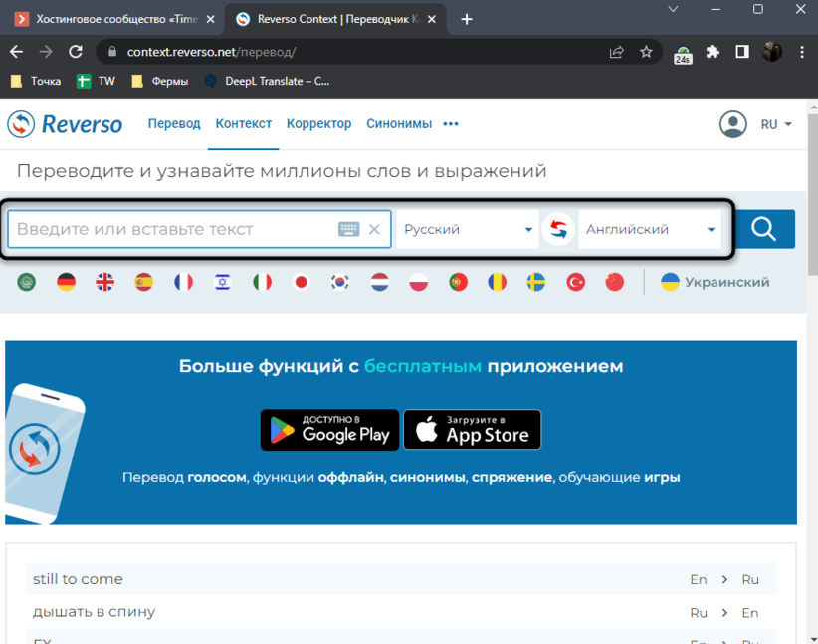This screenshot has height=644, width=818.
Task: Share this page from the address bar
Action: click(617, 52)
